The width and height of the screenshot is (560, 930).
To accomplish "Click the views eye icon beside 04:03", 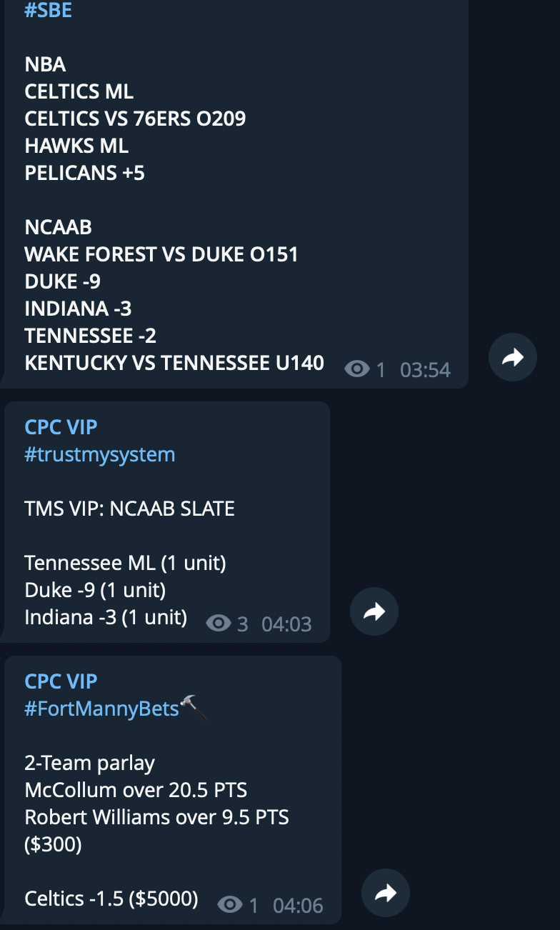I will tap(219, 624).
